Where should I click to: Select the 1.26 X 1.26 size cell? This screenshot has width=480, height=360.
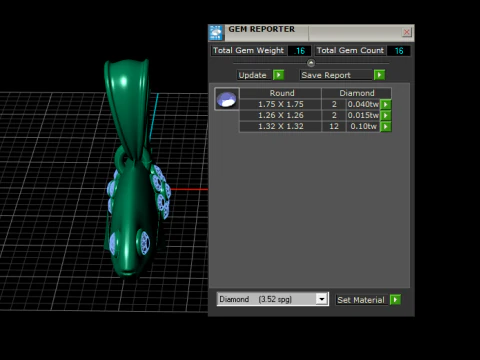click(281, 115)
